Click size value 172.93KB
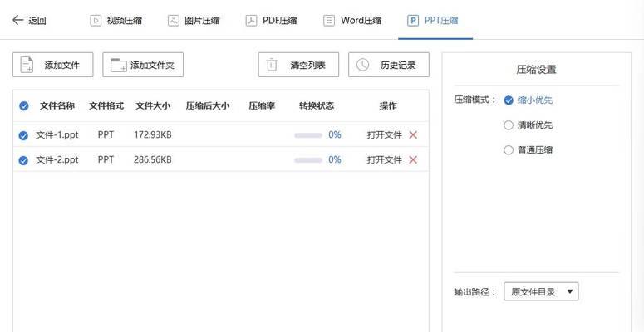 (153, 134)
